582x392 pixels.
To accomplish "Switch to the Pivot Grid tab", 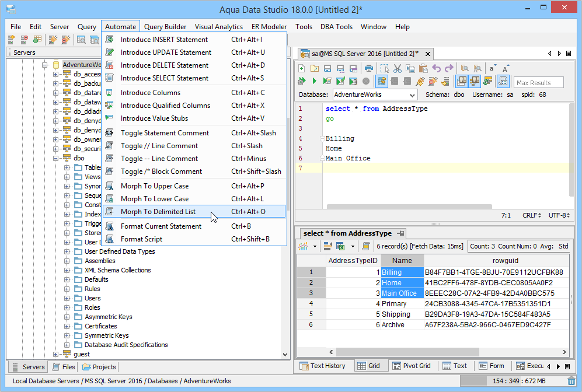I will click(412, 366).
